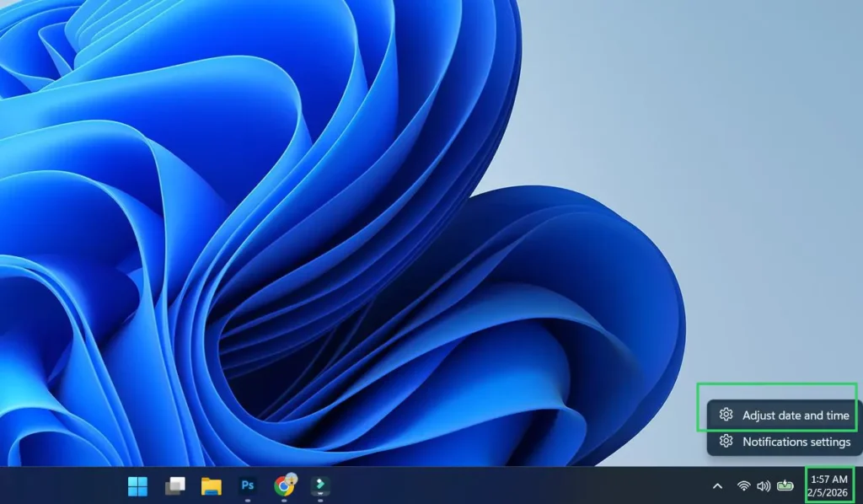The image size is (863, 504).
Task: Check the charging battery tray icon
Action: pyautogui.click(x=785, y=485)
